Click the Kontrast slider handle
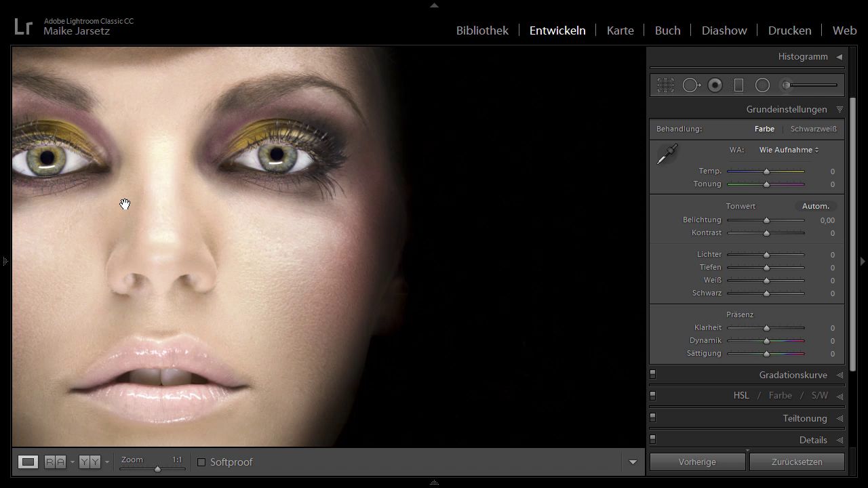Screen dimensions: 868x488 pyautogui.click(x=766, y=233)
